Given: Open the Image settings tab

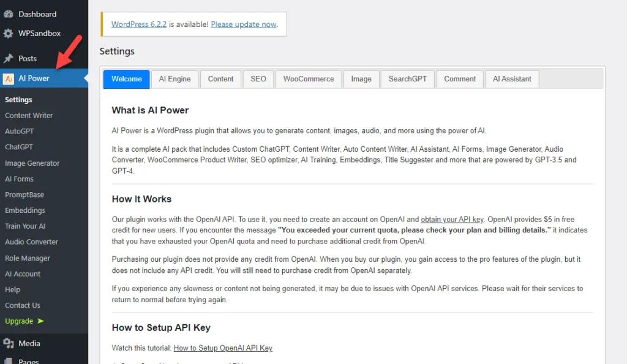Looking at the screenshot, I should tap(361, 79).
